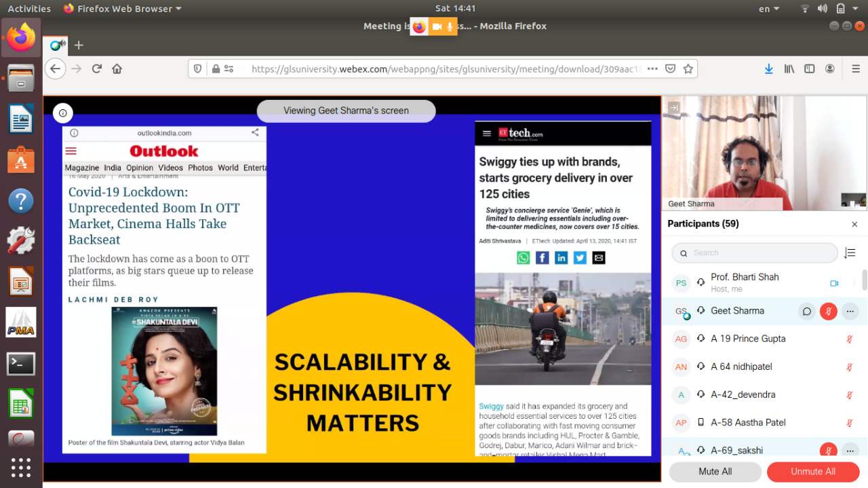The width and height of the screenshot is (868, 488).
Task: Click muted mic of A-58 Aastha Patel
Action: point(849,423)
